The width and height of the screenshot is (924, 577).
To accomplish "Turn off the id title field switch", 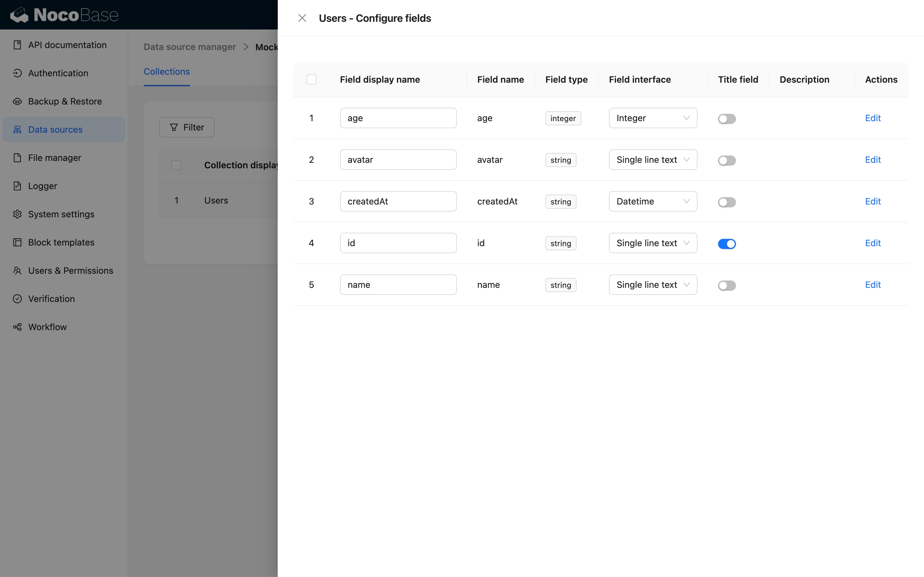I will 727,244.
